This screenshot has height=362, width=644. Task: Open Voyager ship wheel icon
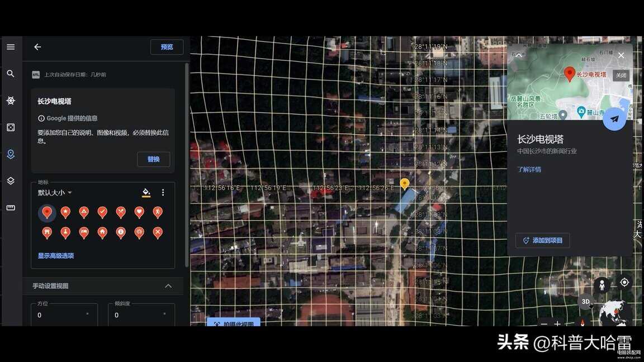(11, 101)
